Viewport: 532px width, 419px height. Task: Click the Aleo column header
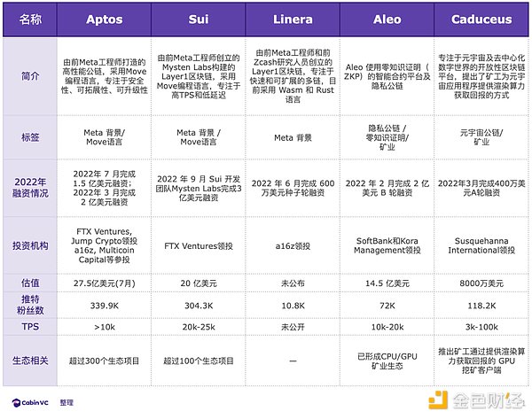point(387,19)
